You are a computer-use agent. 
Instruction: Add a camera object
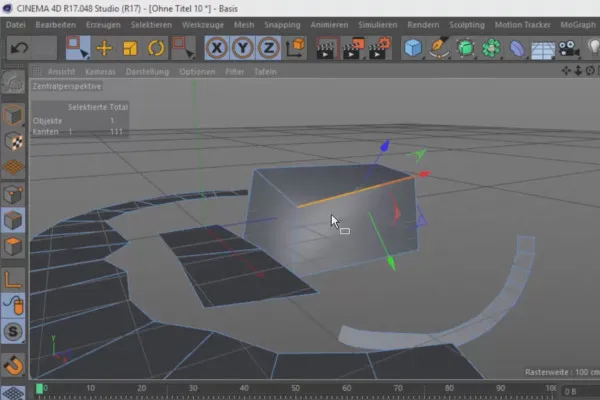[x=569, y=49]
